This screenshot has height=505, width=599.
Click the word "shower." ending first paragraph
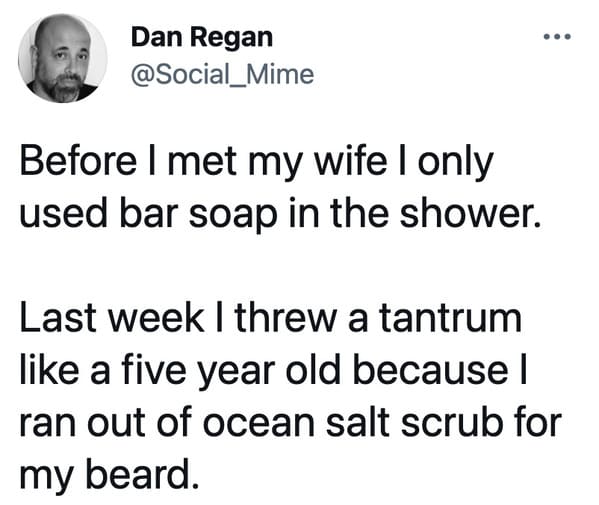point(470,213)
